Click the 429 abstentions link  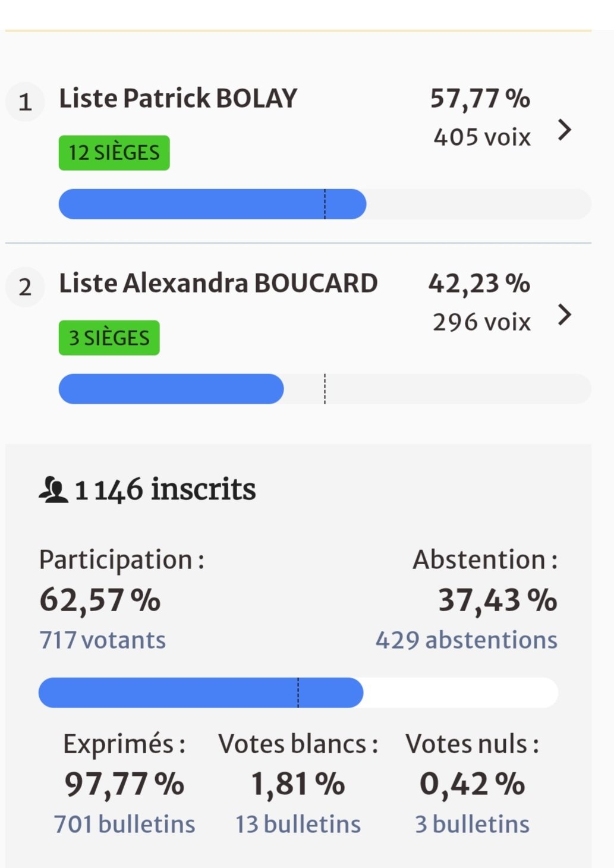(x=466, y=640)
